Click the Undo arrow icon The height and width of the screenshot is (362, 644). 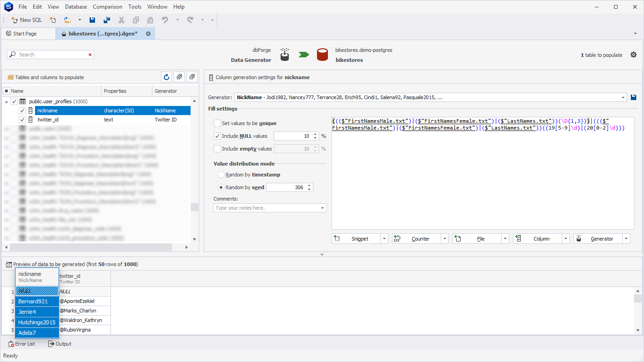tap(165, 20)
